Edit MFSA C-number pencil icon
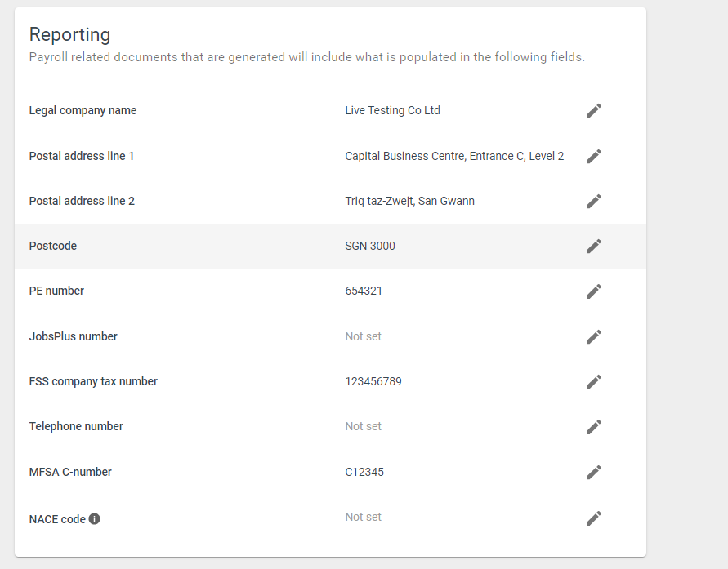The image size is (728, 569). point(594,472)
